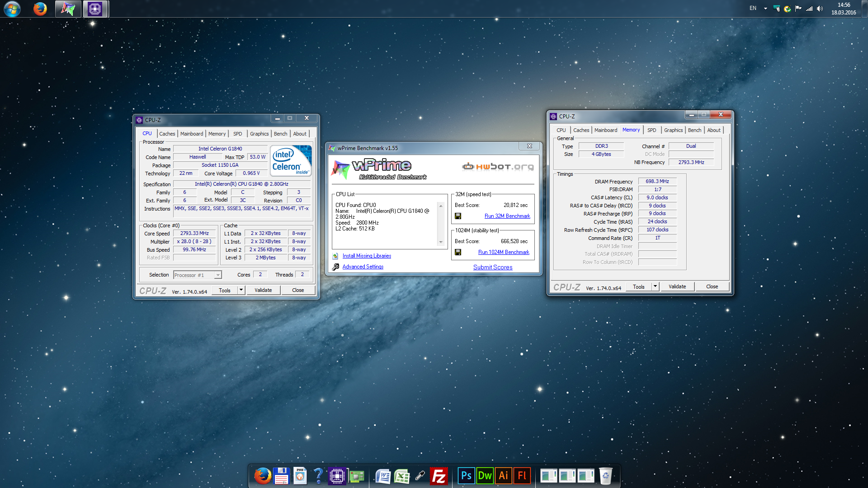Click the Firefox icon in the top taskbar
The height and width of the screenshot is (488, 868).
click(x=40, y=9)
